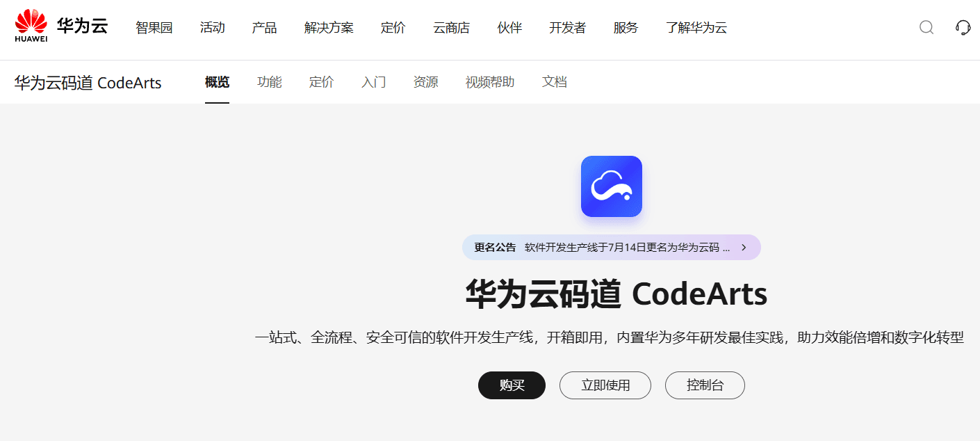
Task: Click the 一站式、全流程 description text
Action: coord(609,338)
